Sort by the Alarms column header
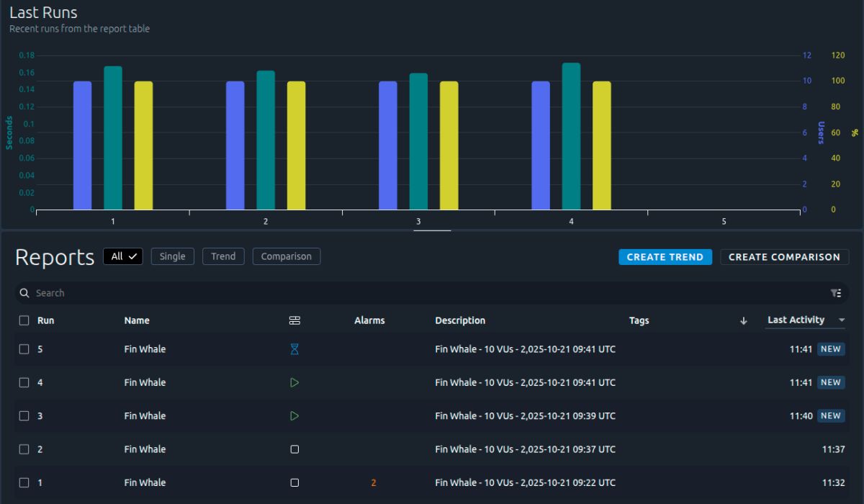Screen dimensions: 864x504 click(x=369, y=320)
